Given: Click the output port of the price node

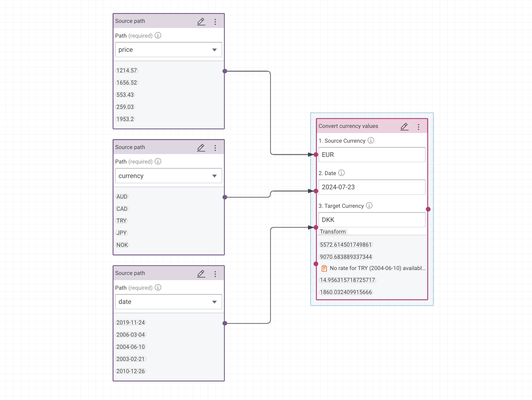Looking at the screenshot, I should [225, 71].
